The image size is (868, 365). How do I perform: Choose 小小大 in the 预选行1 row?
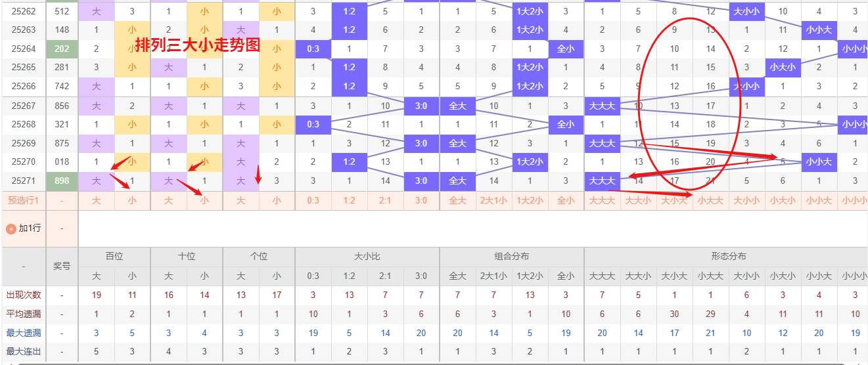(819, 201)
